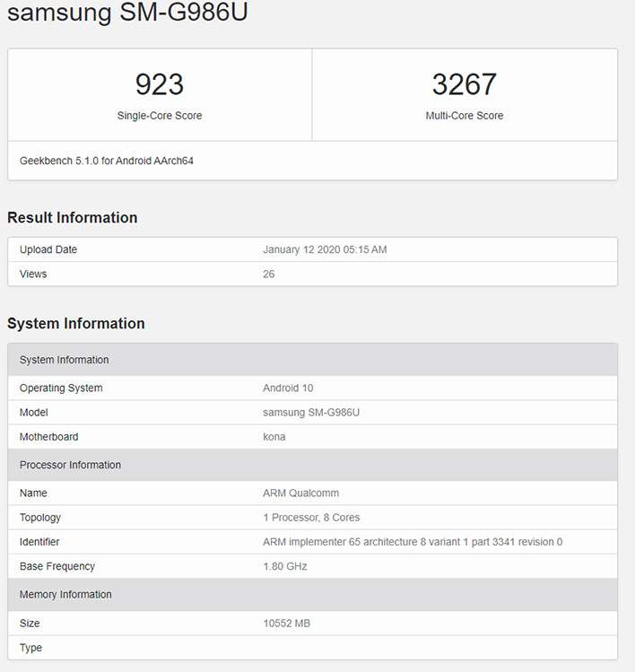Select the ARM Qualcomm processor name
The width and height of the screenshot is (635, 672).
(300, 493)
